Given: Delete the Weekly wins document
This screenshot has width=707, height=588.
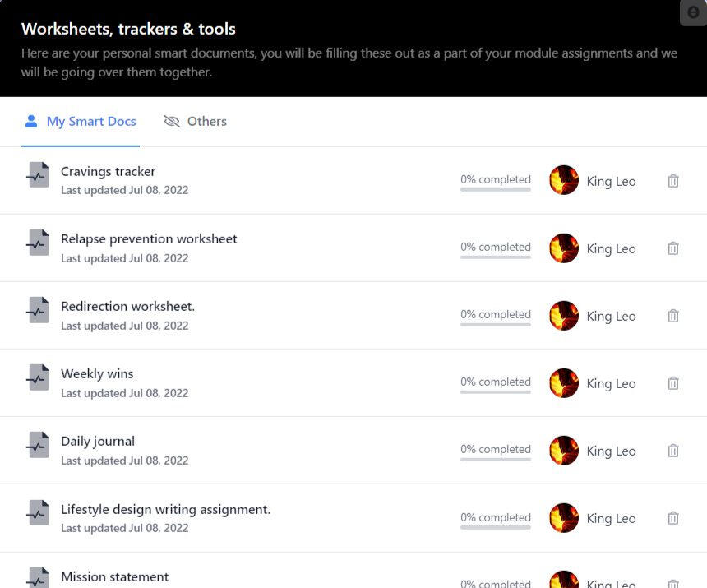Looking at the screenshot, I should point(672,383).
